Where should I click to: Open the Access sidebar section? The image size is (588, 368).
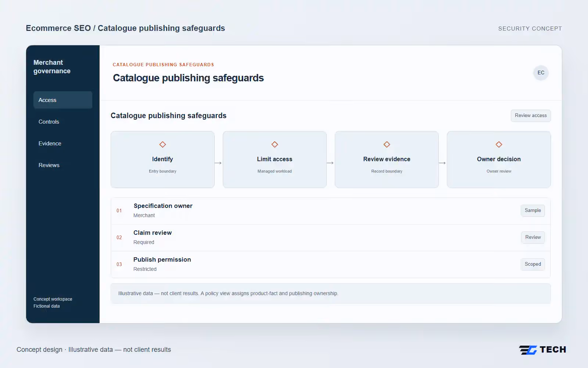(x=63, y=100)
